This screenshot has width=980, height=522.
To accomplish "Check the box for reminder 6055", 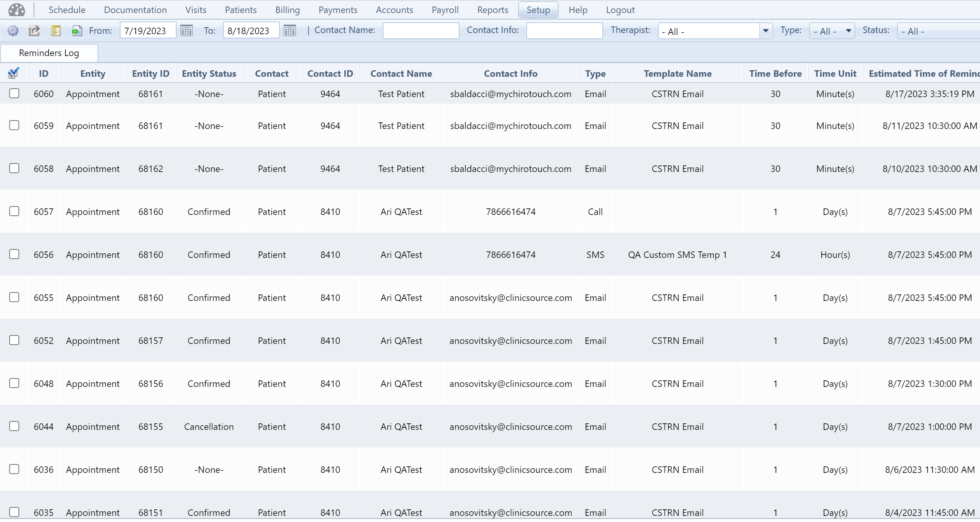I will coord(14,297).
